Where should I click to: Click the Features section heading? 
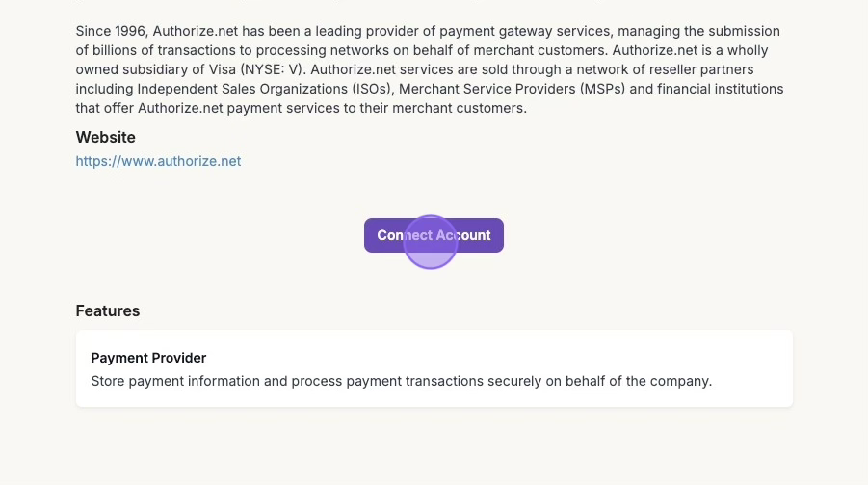click(107, 310)
